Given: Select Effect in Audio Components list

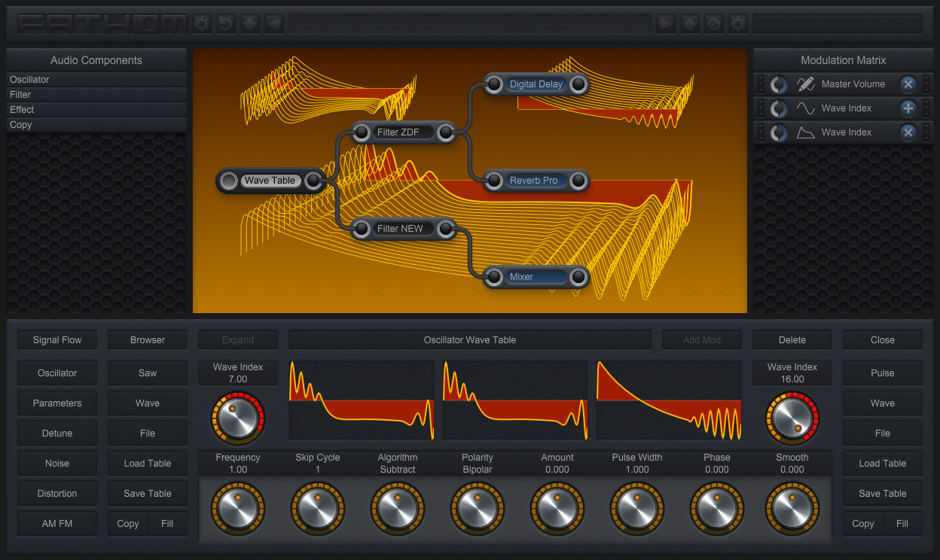Looking at the screenshot, I should pyautogui.click(x=96, y=110).
